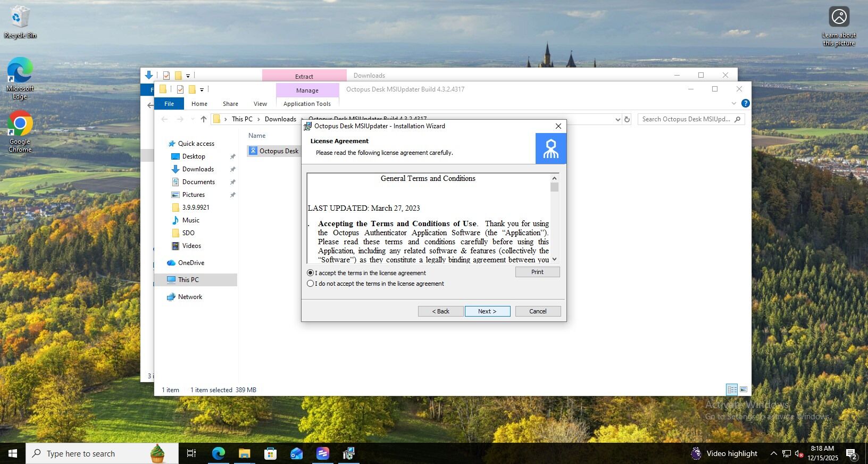
Task: Open Edge from the taskbar
Action: [x=219, y=453]
